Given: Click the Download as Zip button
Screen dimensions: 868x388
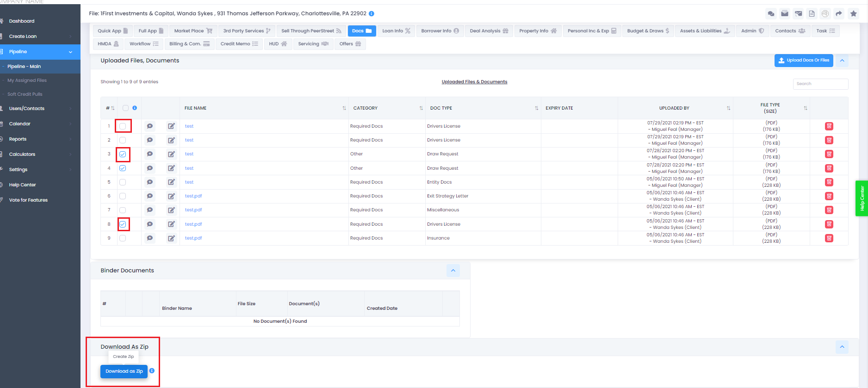Looking at the screenshot, I should click(124, 371).
